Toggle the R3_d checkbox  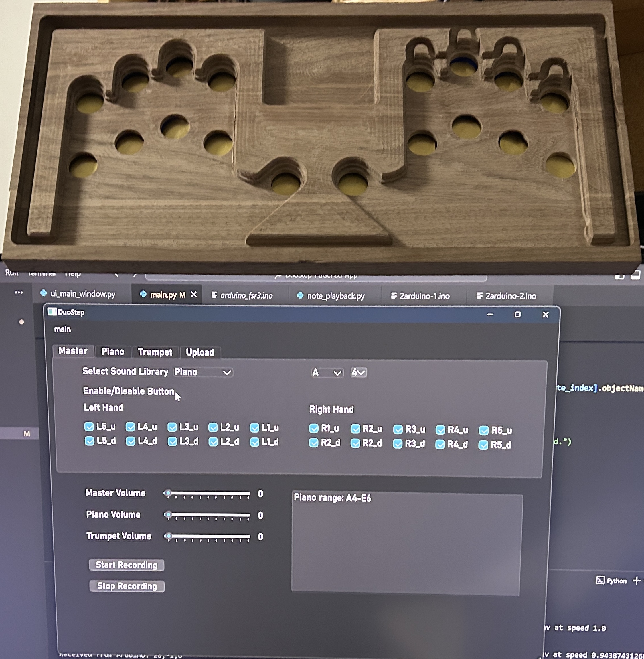pyautogui.click(x=398, y=444)
